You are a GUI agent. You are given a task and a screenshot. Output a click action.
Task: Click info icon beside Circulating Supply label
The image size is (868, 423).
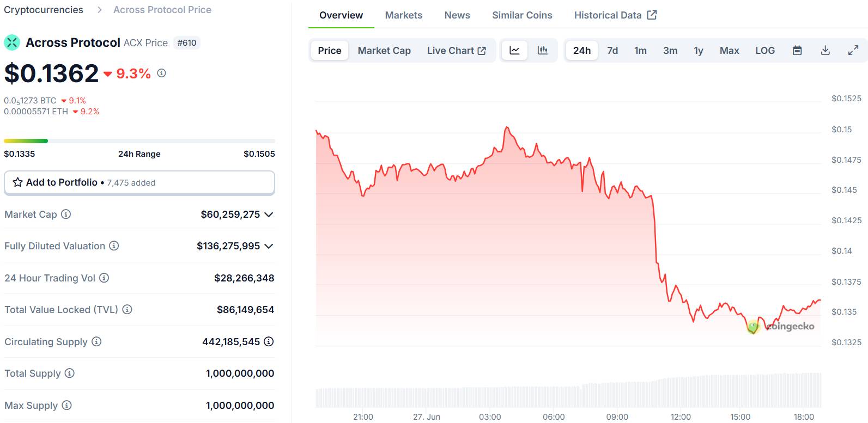[x=96, y=341]
